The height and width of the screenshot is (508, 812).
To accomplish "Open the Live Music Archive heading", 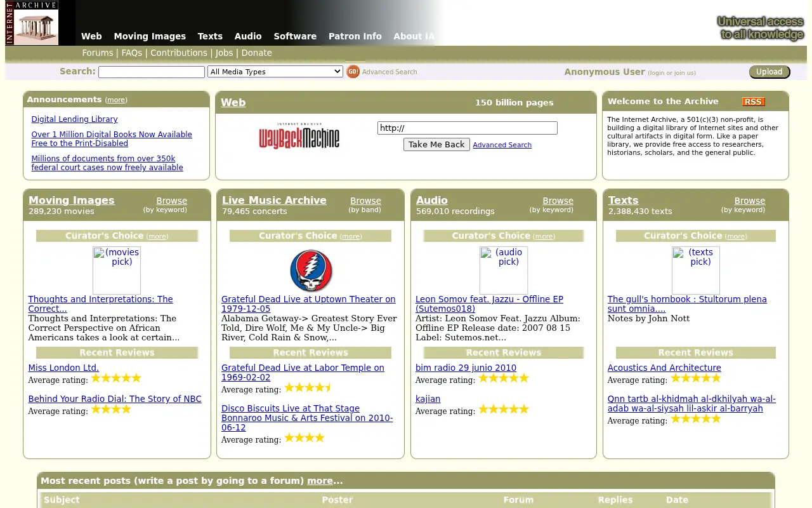I will 274,200.
